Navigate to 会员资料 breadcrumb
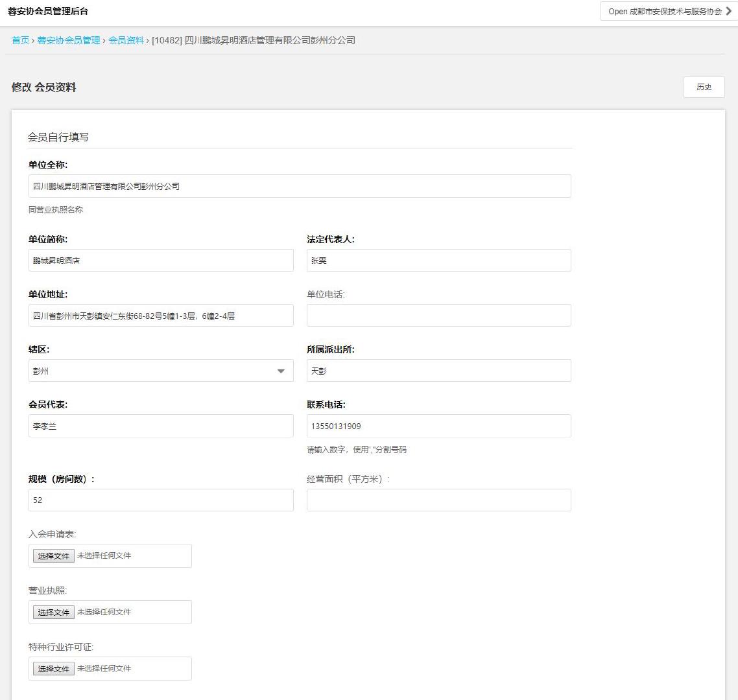 pyautogui.click(x=126, y=40)
